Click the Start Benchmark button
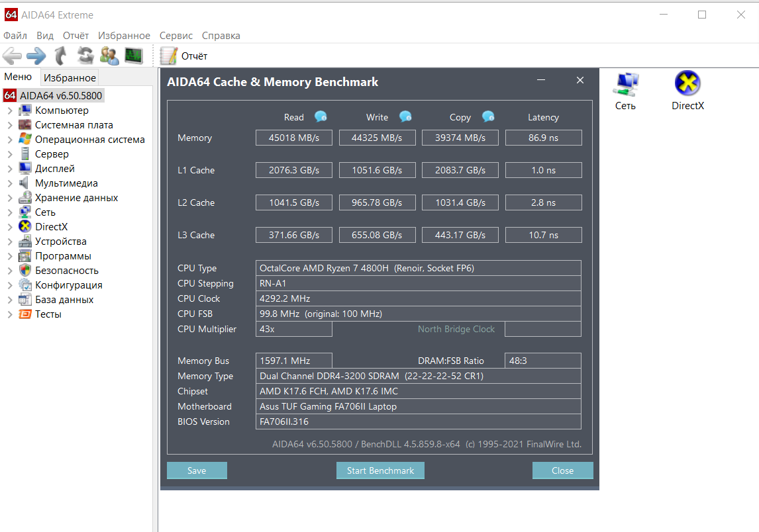The width and height of the screenshot is (759, 532). 380,470
